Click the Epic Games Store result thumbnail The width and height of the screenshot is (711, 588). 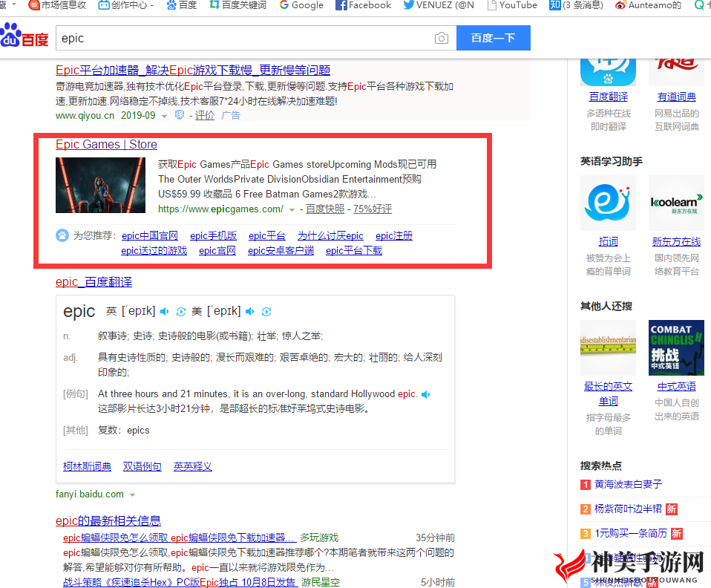(100, 185)
